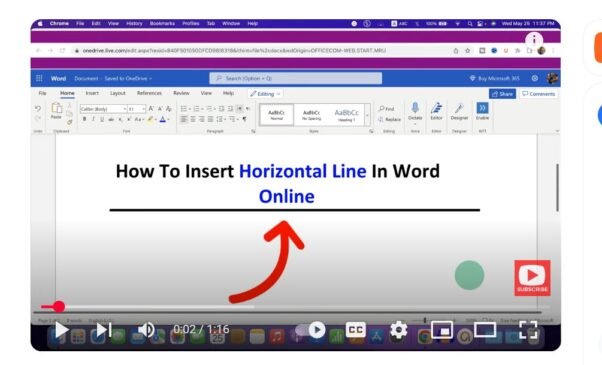Open the Review ribbon tab

click(x=181, y=93)
